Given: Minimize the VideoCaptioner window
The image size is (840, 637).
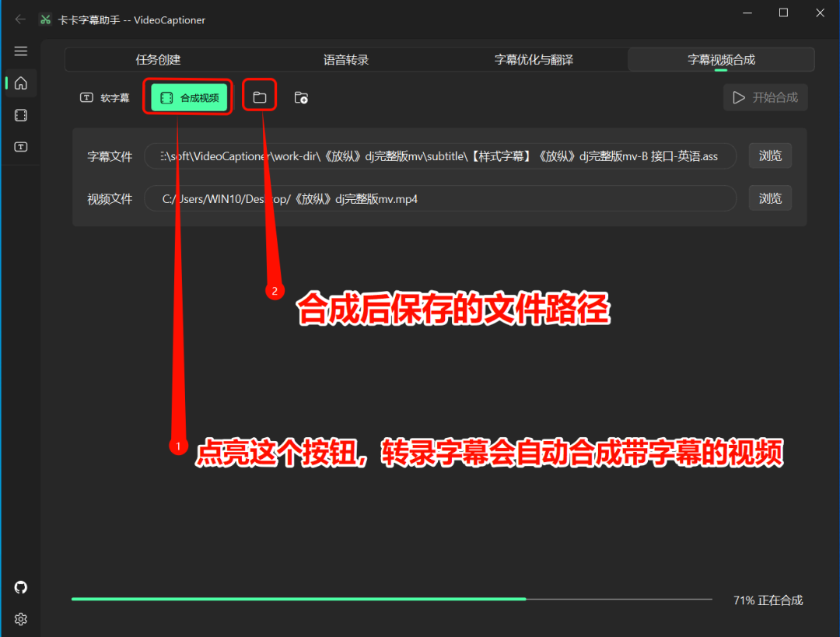Looking at the screenshot, I should (747, 13).
